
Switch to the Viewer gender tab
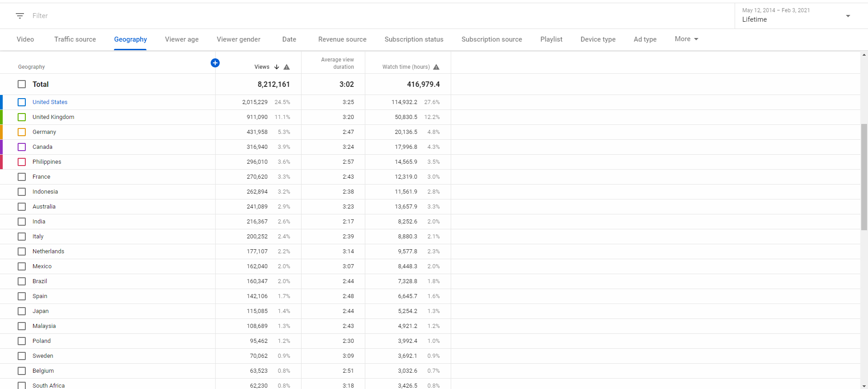[239, 39]
